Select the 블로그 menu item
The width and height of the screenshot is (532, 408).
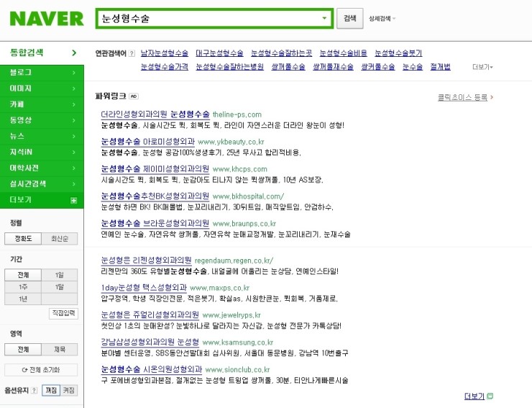point(42,73)
